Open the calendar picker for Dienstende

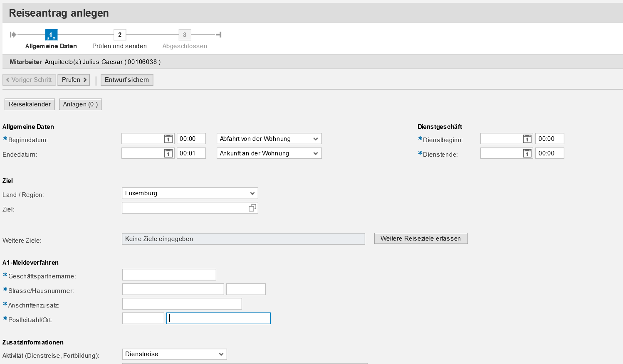click(x=527, y=153)
